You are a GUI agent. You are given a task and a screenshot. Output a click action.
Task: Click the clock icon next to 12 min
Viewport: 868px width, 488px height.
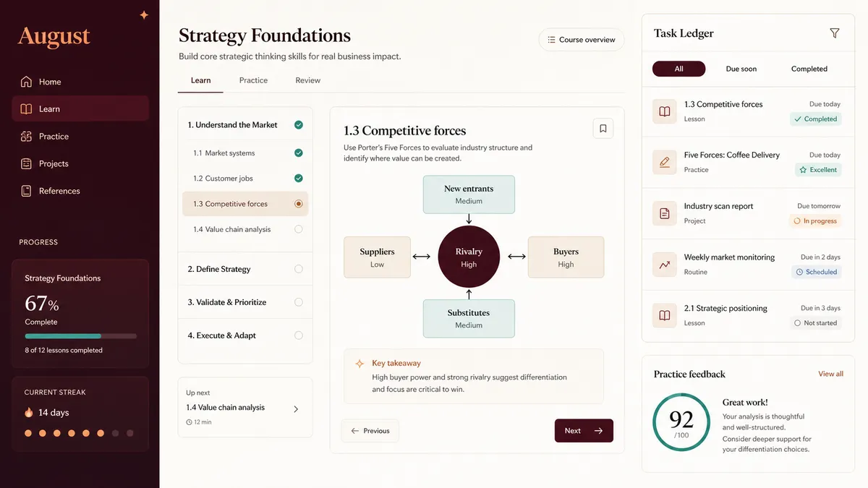190,422
